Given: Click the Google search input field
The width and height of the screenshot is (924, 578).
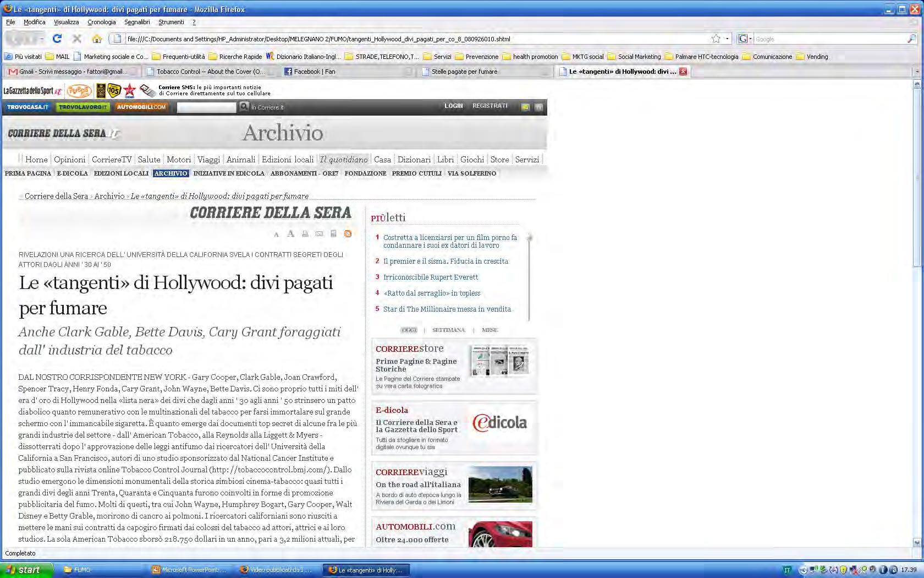Looking at the screenshot, I should tap(829, 39).
